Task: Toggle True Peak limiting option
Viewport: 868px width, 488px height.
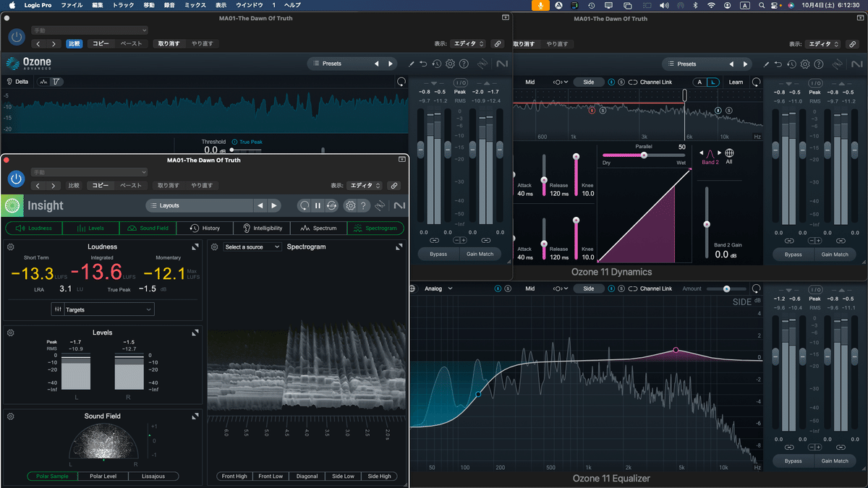Action: click(234, 142)
